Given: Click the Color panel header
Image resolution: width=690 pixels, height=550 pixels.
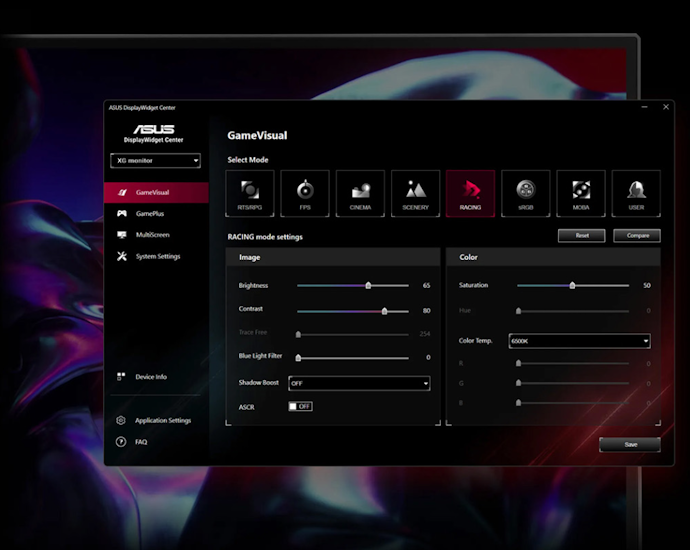Looking at the screenshot, I should (x=554, y=257).
